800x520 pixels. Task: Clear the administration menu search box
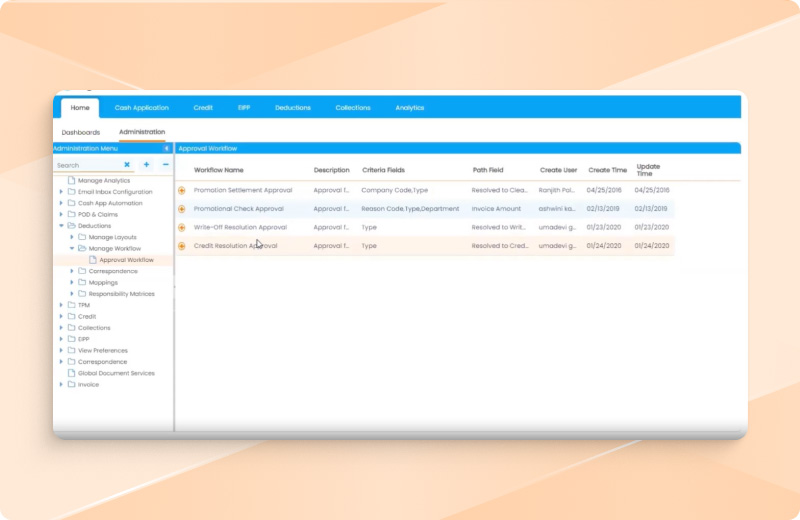click(127, 165)
